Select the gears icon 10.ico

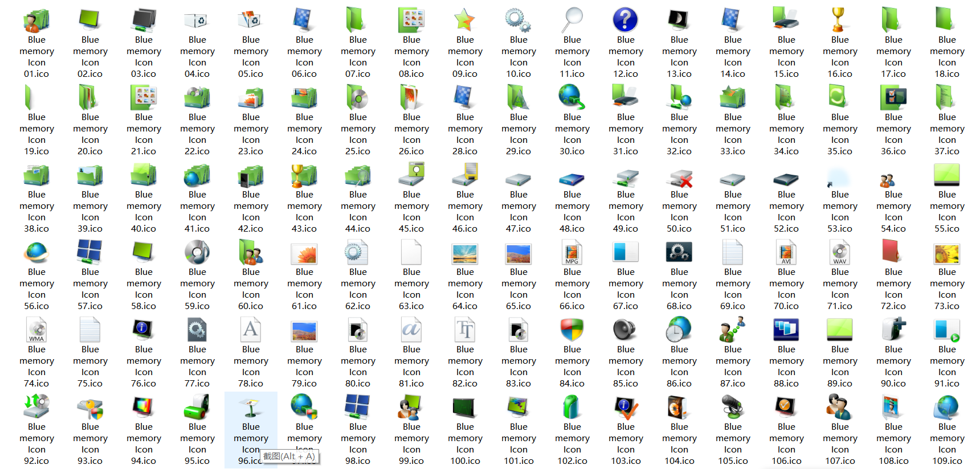tap(518, 20)
